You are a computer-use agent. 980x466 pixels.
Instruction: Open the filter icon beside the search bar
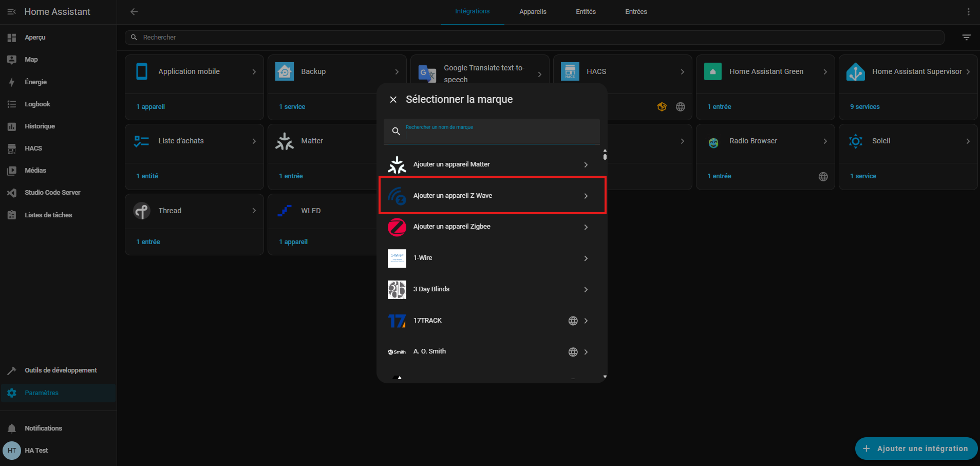point(966,38)
